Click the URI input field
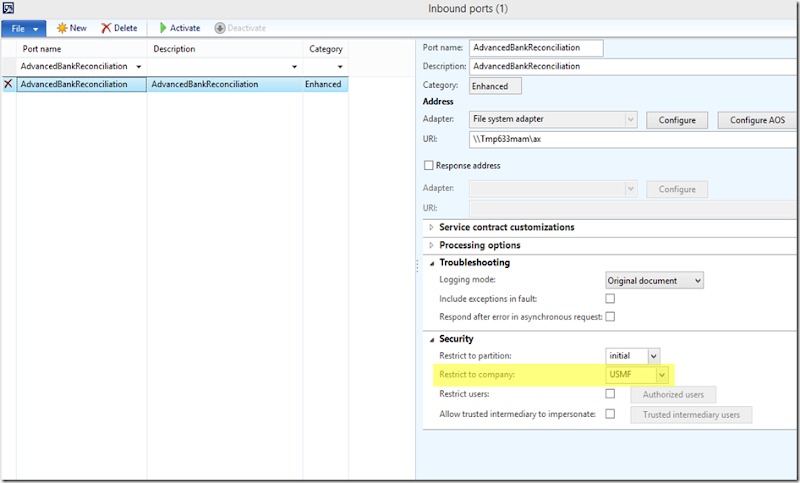 pyautogui.click(x=629, y=140)
